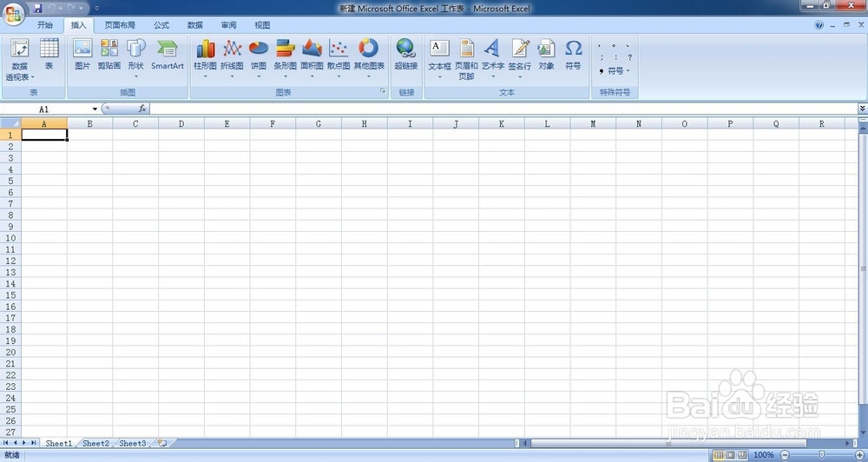Go to the first sheet tab arrow

[6, 443]
